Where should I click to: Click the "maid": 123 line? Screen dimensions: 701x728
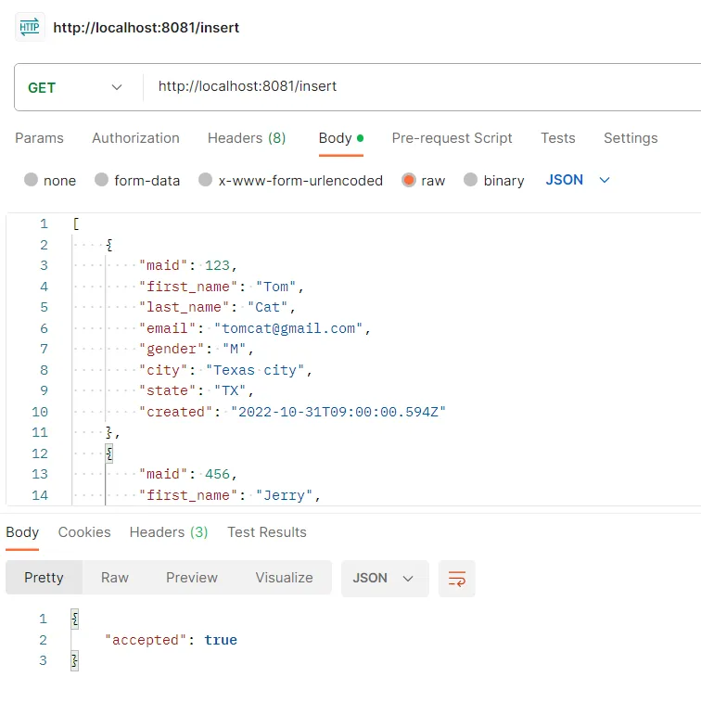(188, 265)
